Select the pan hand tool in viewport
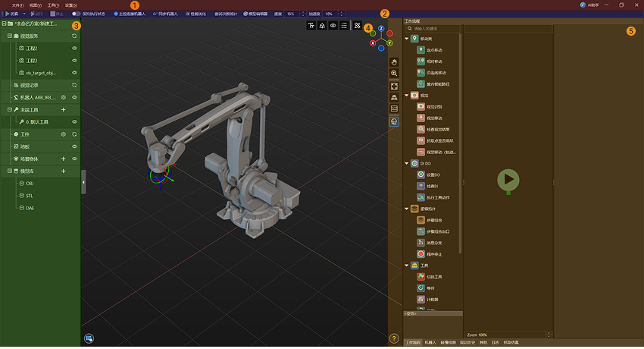The width and height of the screenshot is (644, 349). 394,61
